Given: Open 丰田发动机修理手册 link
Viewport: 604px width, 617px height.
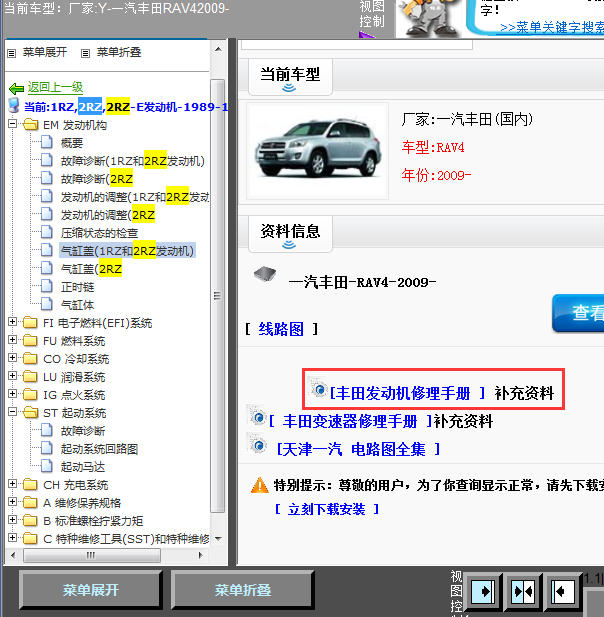Looking at the screenshot, I should pyautogui.click(x=407, y=393).
